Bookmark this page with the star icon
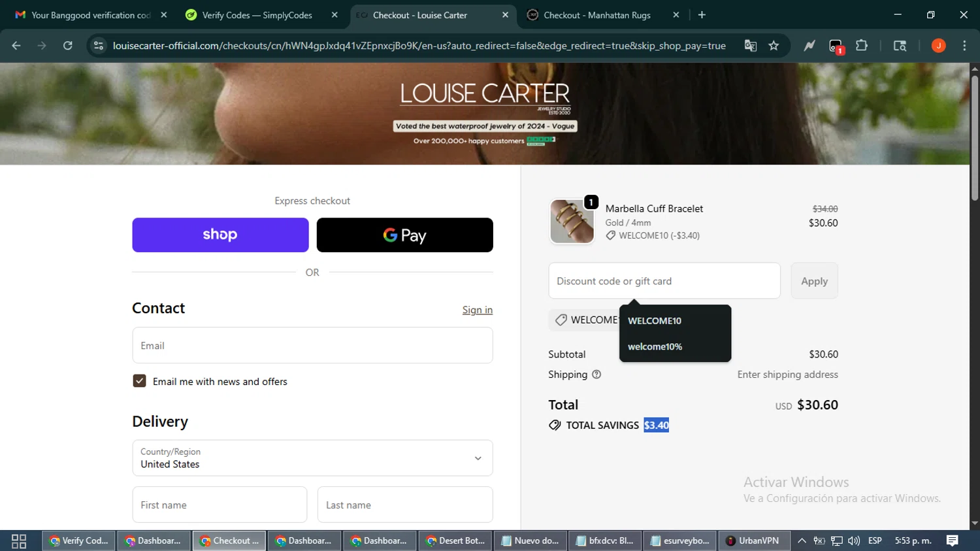The image size is (980, 551). pos(774,46)
